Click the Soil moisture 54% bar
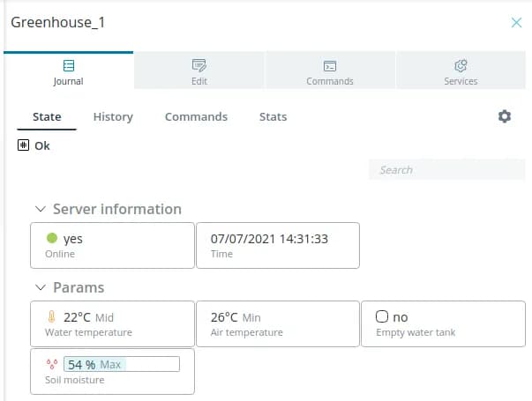 121,364
